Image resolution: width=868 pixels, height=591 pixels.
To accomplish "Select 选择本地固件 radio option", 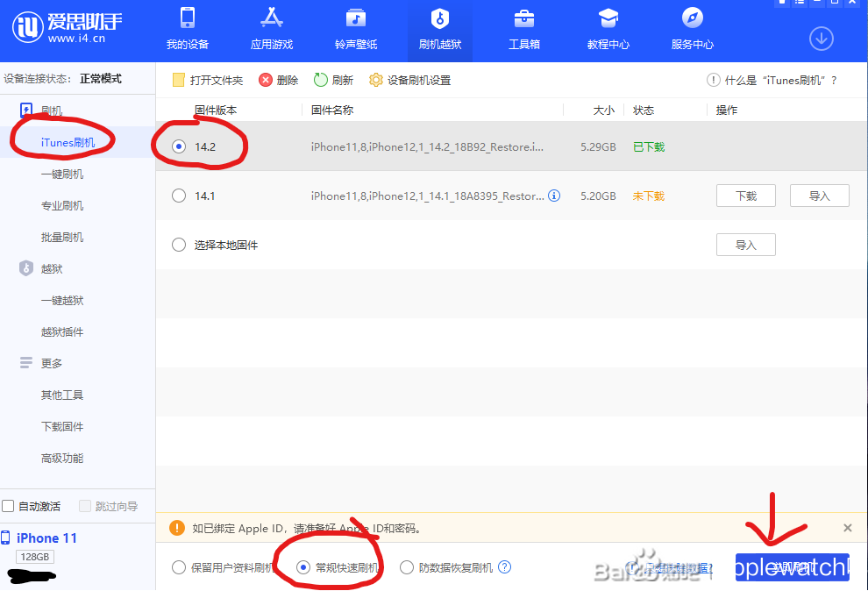I will pyautogui.click(x=179, y=246).
